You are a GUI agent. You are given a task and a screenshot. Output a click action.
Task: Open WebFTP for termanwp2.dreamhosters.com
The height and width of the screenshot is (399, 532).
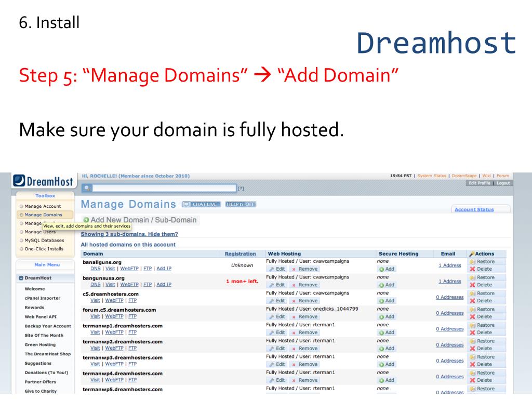pos(114,348)
